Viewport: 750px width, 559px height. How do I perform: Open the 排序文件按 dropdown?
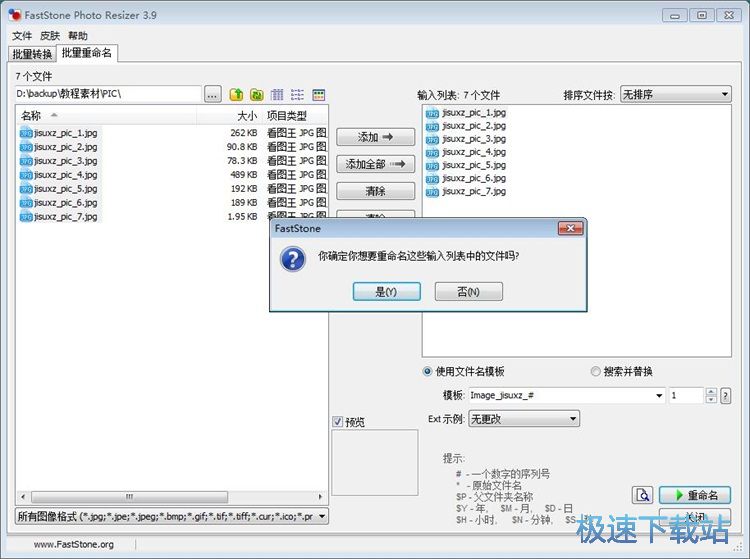coord(676,94)
